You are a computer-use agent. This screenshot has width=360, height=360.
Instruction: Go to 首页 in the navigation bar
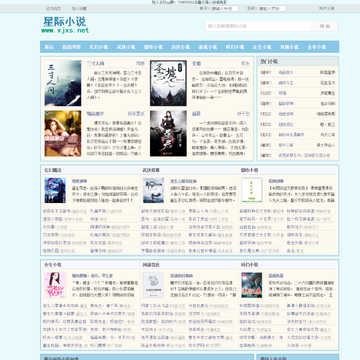(x=49, y=47)
